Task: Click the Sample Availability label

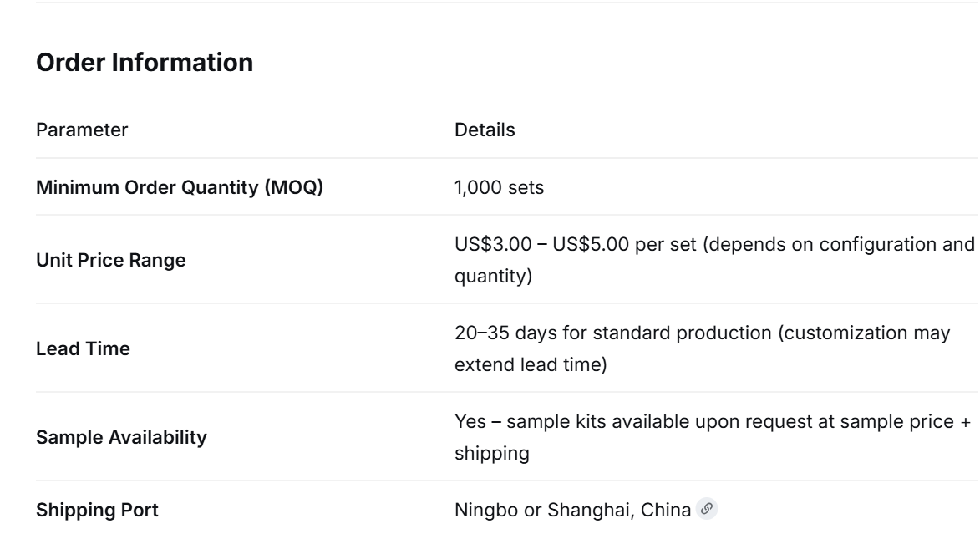Action: [x=121, y=437]
